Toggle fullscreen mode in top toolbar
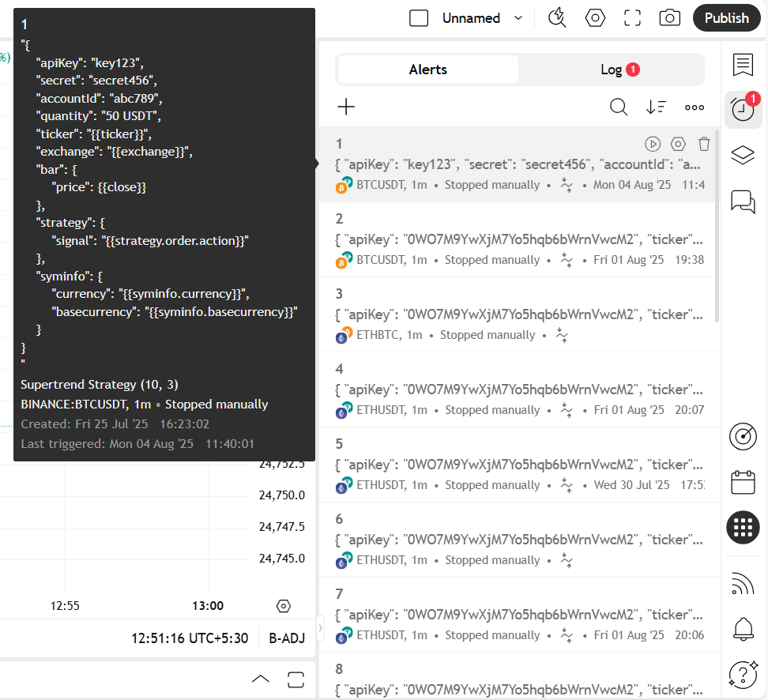The height and width of the screenshot is (700, 768). pyautogui.click(x=632, y=18)
